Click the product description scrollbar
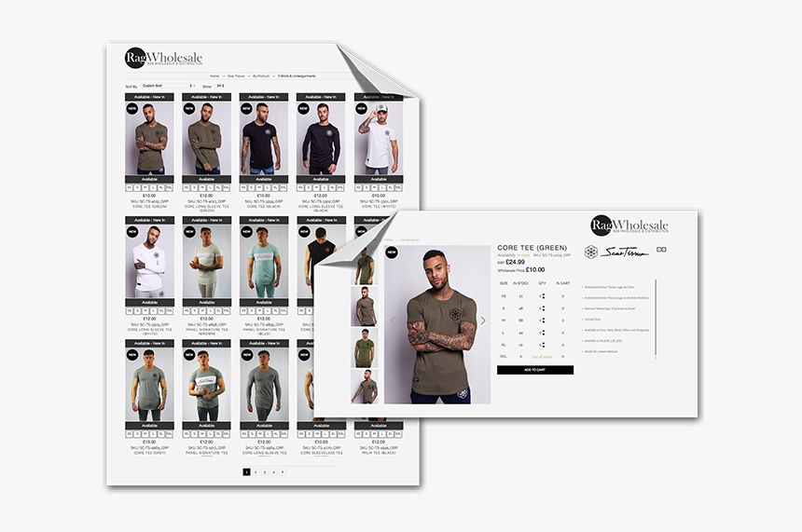The height and width of the screenshot is (532, 802). 656,319
